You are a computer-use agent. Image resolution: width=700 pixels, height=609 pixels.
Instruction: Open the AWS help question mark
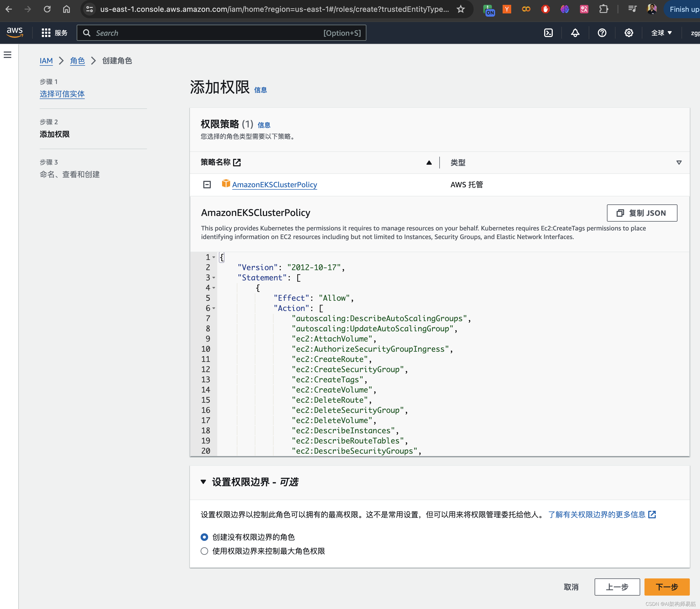602,33
